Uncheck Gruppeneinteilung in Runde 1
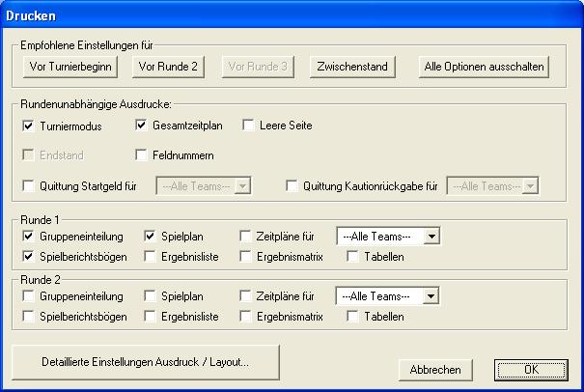 coord(28,236)
